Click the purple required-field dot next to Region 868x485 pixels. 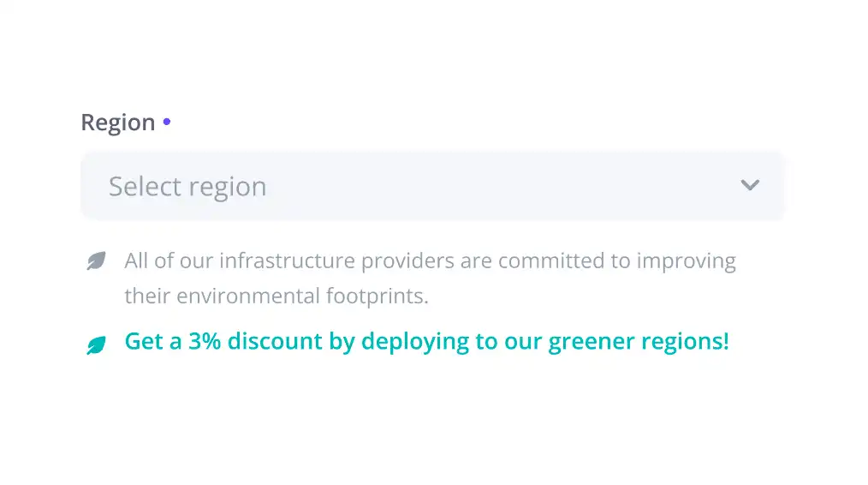pyautogui.click(x=167, y=122)
